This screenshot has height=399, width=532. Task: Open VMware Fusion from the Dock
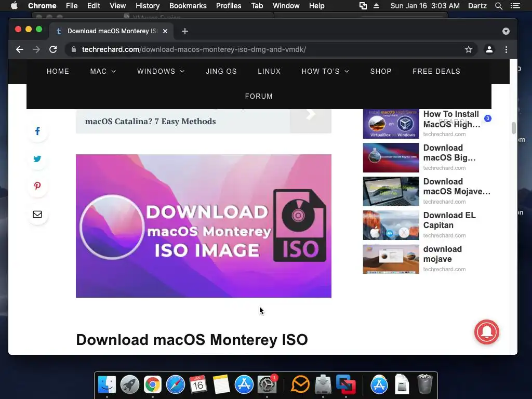click(x=345, y=385)
